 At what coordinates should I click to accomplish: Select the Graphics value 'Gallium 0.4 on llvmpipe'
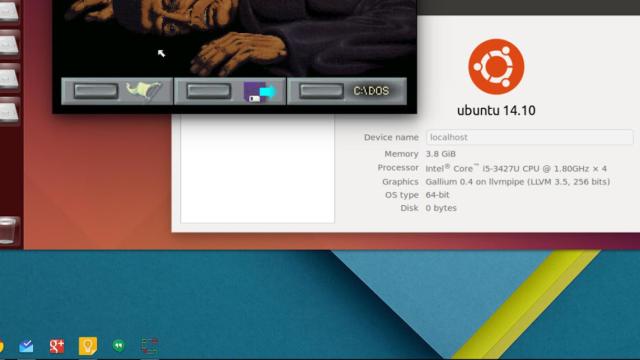pos(518,182)
